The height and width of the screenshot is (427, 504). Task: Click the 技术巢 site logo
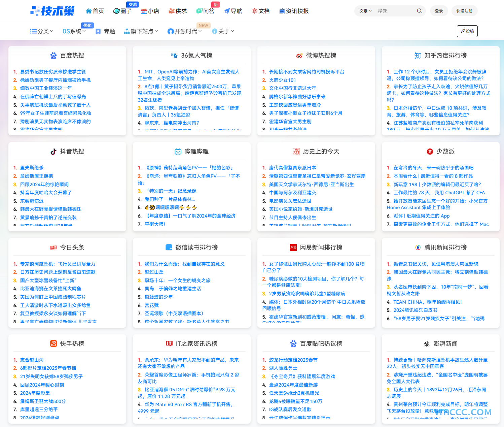tap(52, 11)
